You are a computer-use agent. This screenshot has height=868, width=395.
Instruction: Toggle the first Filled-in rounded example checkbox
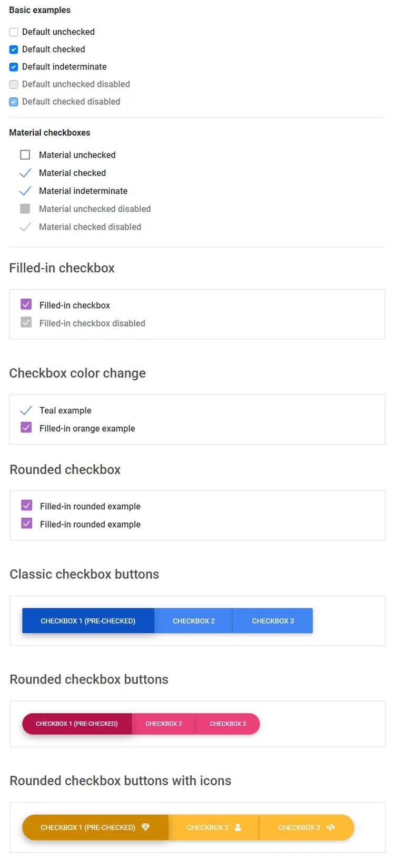tap(26, 505)
